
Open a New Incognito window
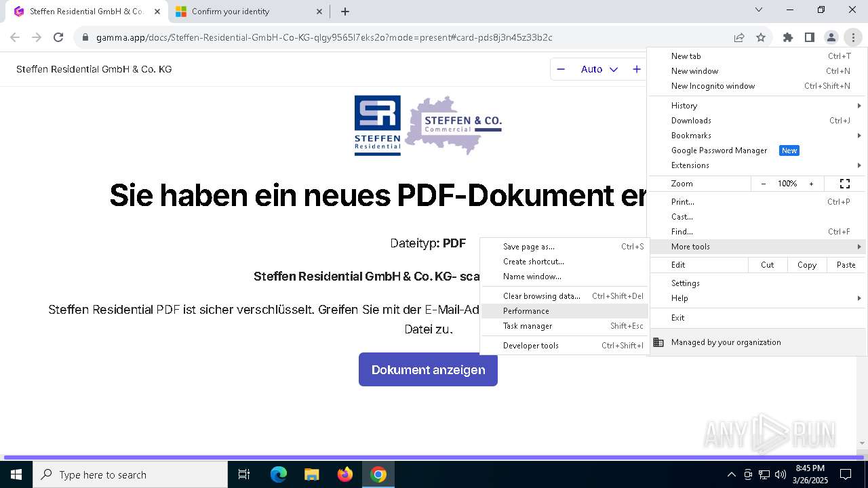tap(757, 86)
